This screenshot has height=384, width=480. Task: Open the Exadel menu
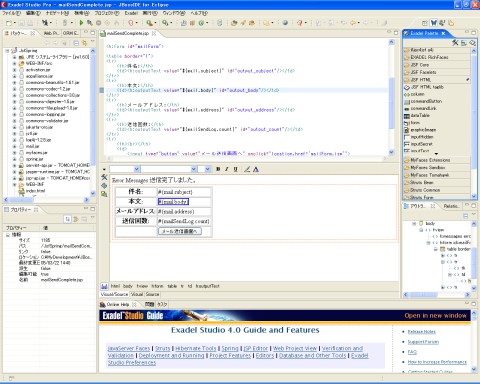pyautogui.click(x=131, y=13)
